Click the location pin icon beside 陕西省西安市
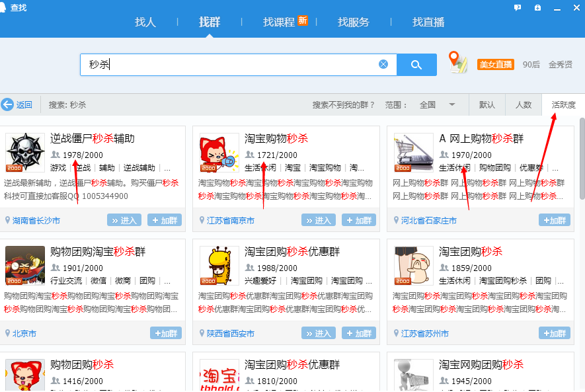The height and width of the screenshot is (392, 585). [x=202, y=333]
